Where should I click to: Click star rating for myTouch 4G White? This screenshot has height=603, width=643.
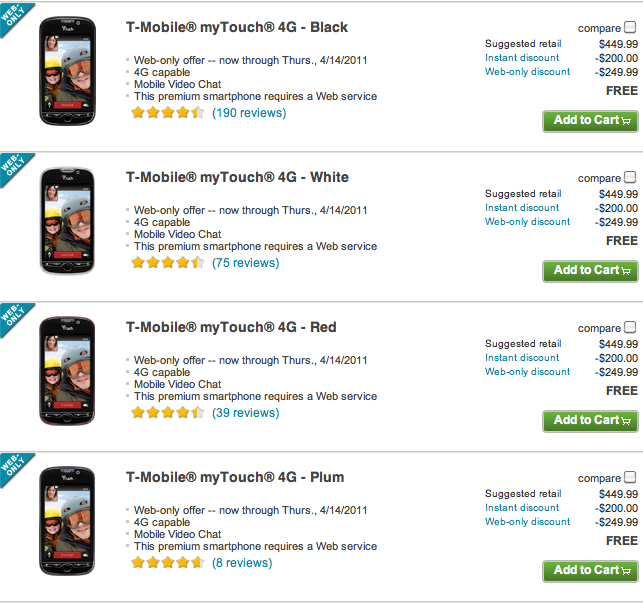click(x=167, y=263)
